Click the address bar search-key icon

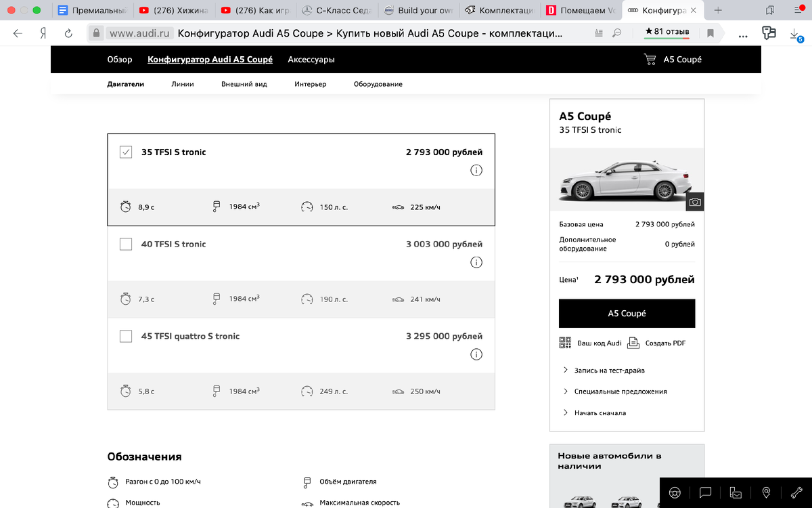[x=616, y=33]
